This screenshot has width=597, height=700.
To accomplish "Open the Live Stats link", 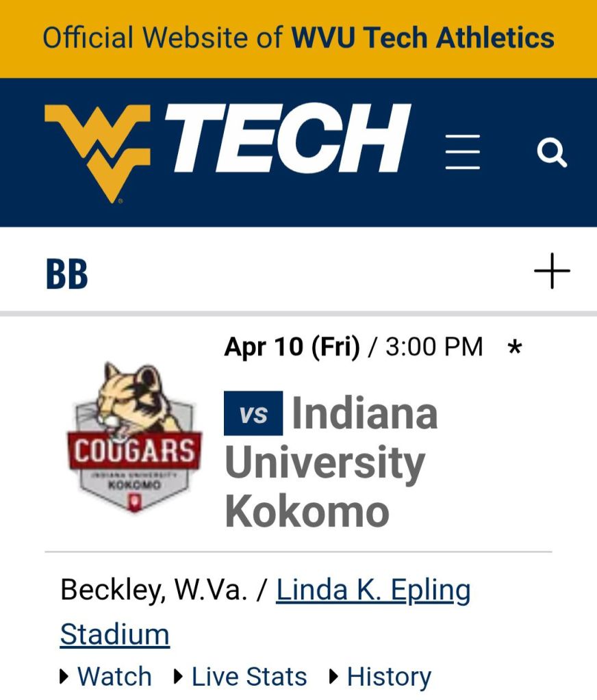I will click(x=249, y=677).
